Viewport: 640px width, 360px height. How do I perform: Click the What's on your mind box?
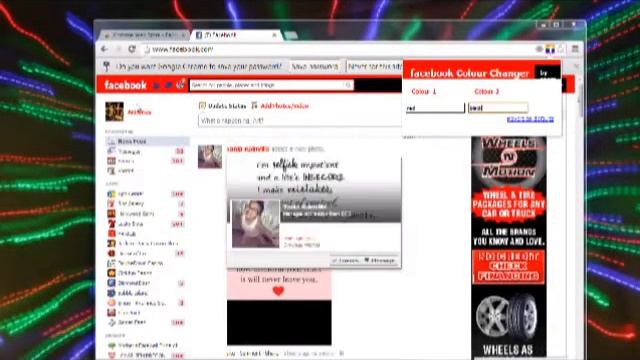tap(300, 121)
